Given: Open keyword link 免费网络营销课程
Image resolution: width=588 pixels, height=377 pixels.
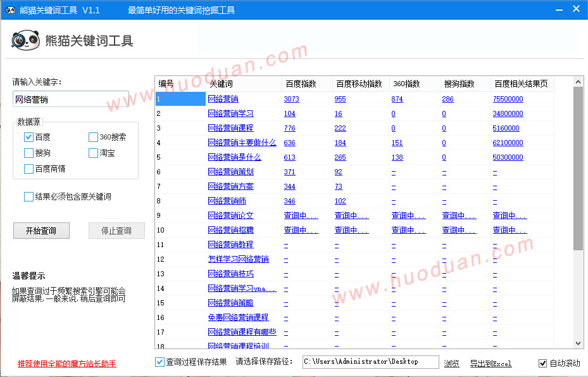Looking at the screenshot, I should (x=238, y=317).
